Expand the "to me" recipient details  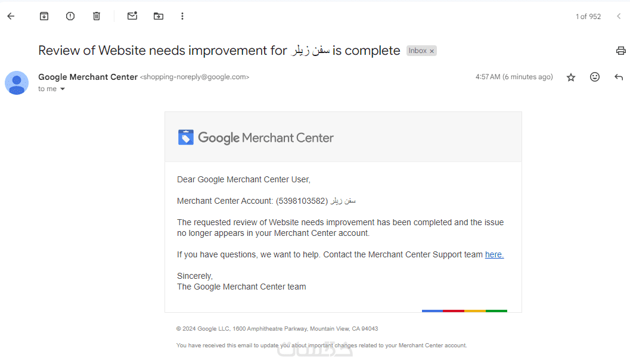click(x=63, y=89)
